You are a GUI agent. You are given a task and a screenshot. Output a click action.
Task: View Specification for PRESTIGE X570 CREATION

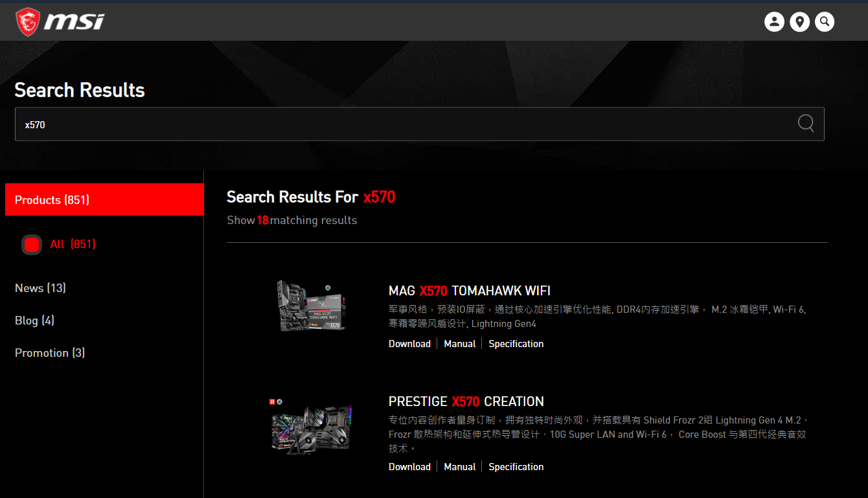(x=516, y=467)
